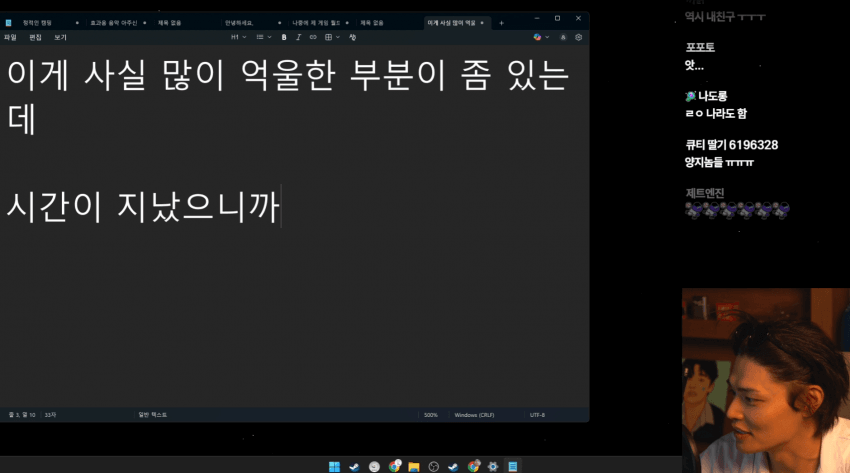
Task: Open Notepad settings gear icon
Action: click(578, 37)
